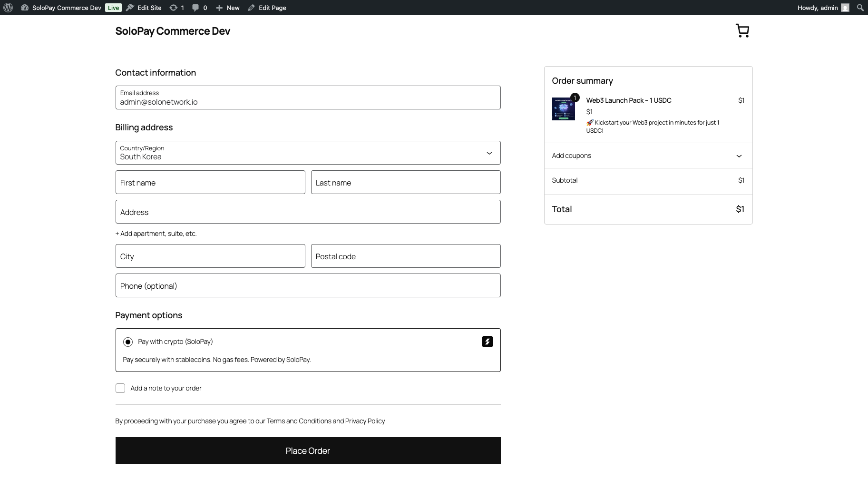Click the Billing address heading
The width and height of the screenshot is (868, 489).
(144, 127)
